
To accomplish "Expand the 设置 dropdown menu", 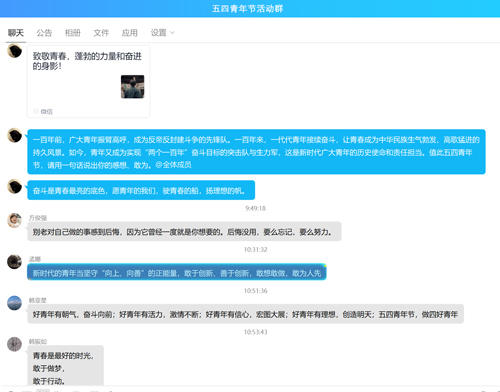I will (163, 33).
